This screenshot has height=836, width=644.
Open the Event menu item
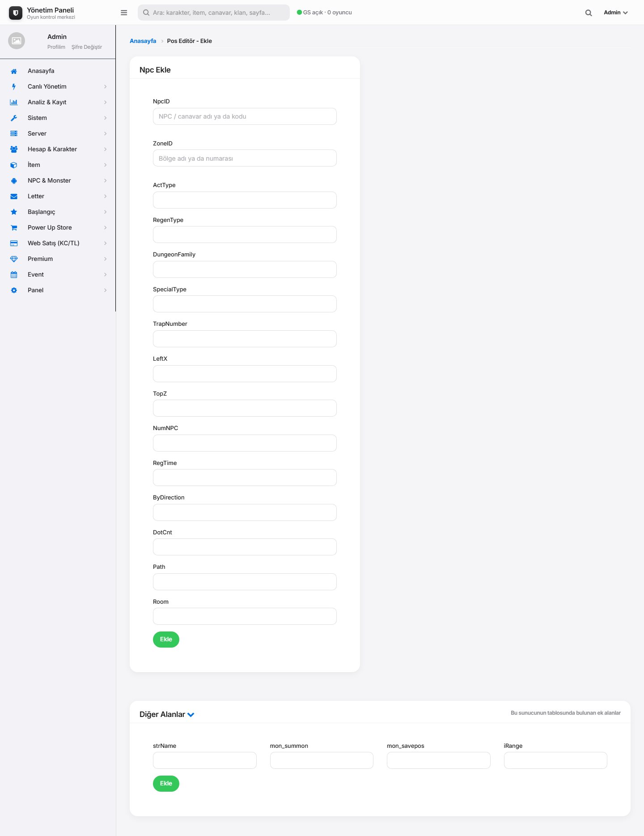tap(58, 275)
